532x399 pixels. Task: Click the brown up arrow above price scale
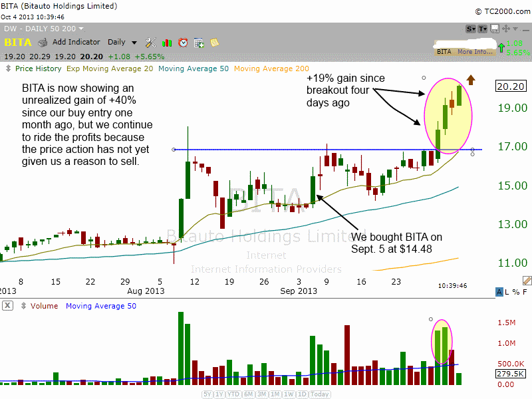(x=471, y=80)
